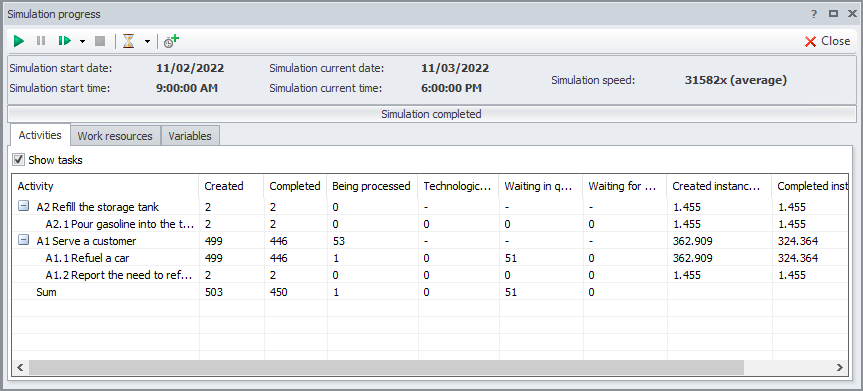Collapse the A2 Refill the storage tank node

[x=24, y=207]
